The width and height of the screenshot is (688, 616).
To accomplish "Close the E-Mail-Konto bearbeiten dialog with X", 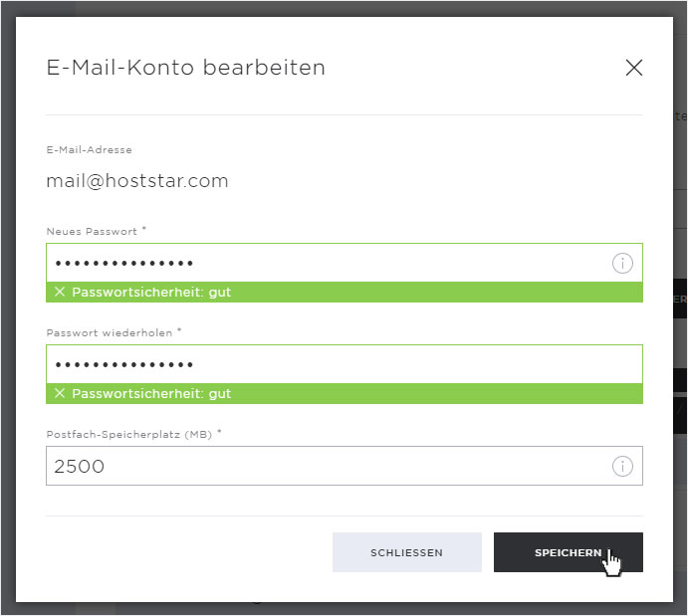I will (x=633, y=68).
